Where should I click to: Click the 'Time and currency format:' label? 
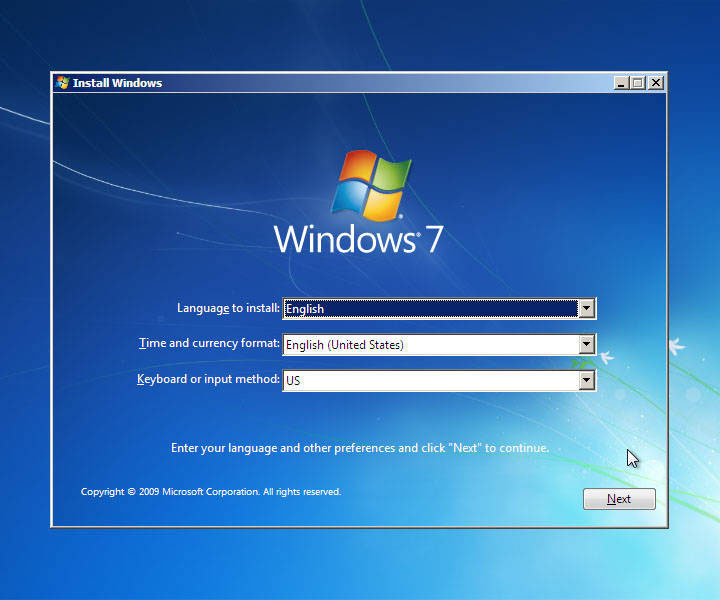[x=209, y=343]
